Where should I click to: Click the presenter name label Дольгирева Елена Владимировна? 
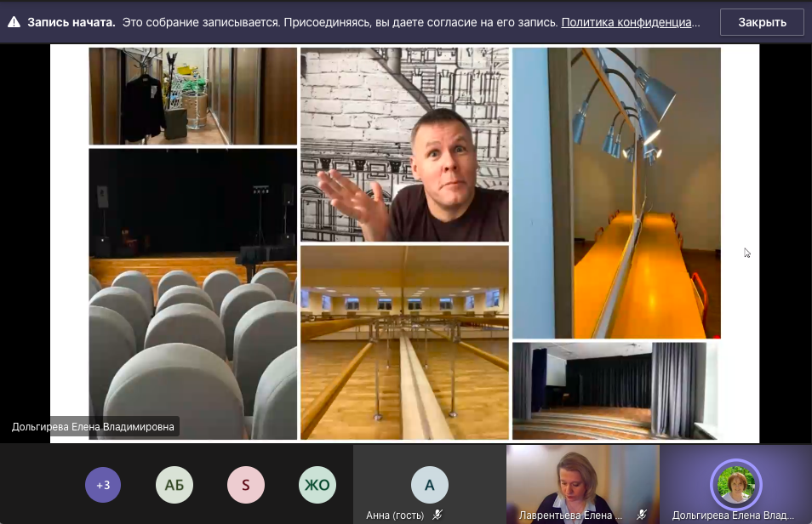94,427
